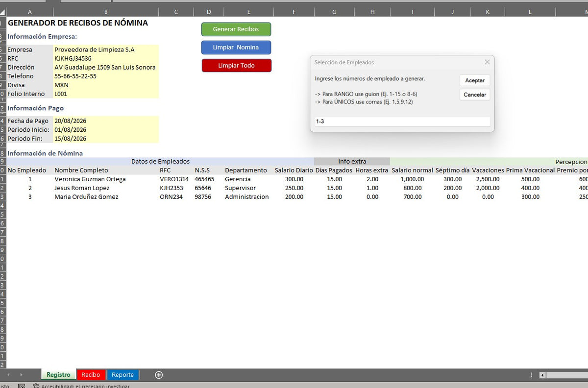Select the Datos de Empleados header
588x388 pixels.
[160, 161]
